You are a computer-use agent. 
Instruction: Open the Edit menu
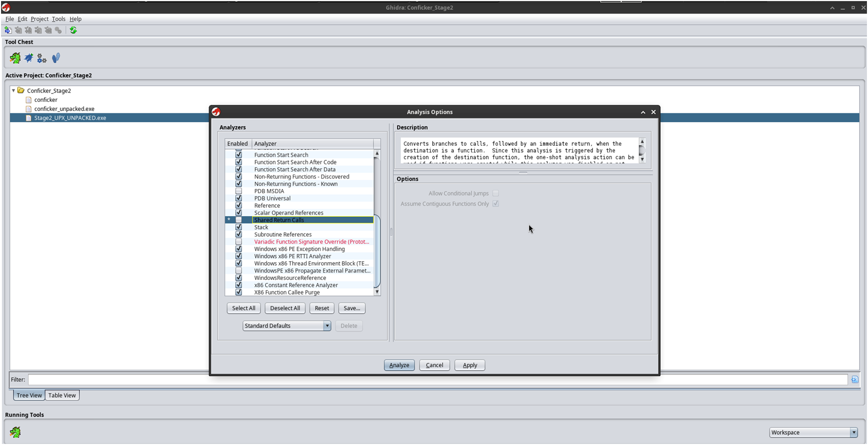tap(22, 19)
